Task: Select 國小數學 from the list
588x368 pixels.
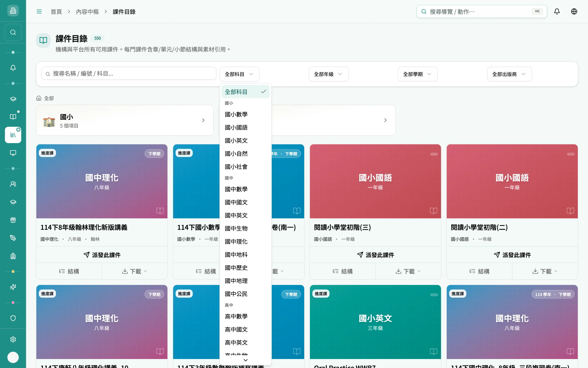Action: click(245, 114)
